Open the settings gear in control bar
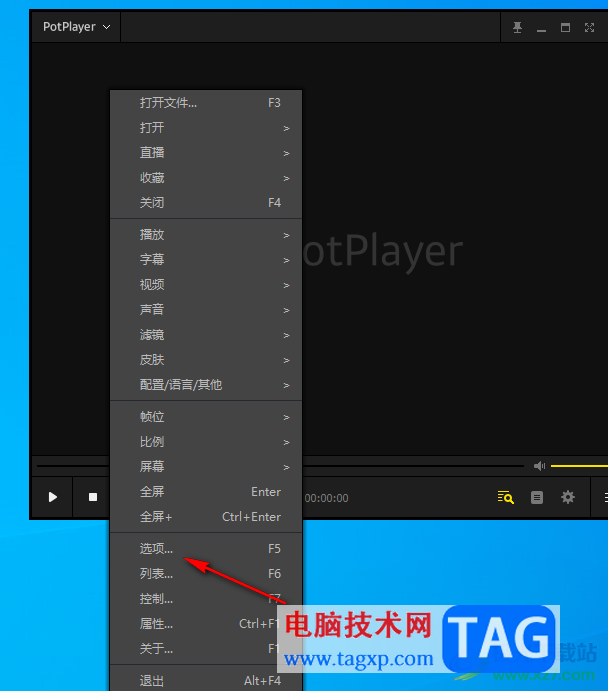This screenshot has width=608, height=691. tap(567, 497)
